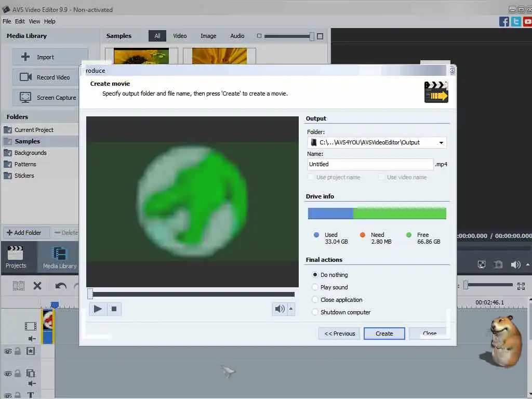This screenshot has width=532, height=399.
Task: Lock the video effects track
Action: [18, 351]
